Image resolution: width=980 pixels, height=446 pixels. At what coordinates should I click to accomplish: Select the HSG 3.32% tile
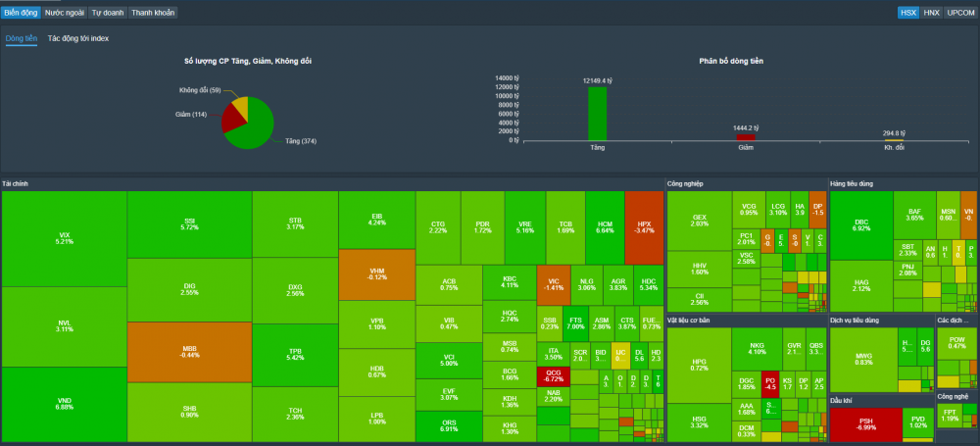coord(700,422)
